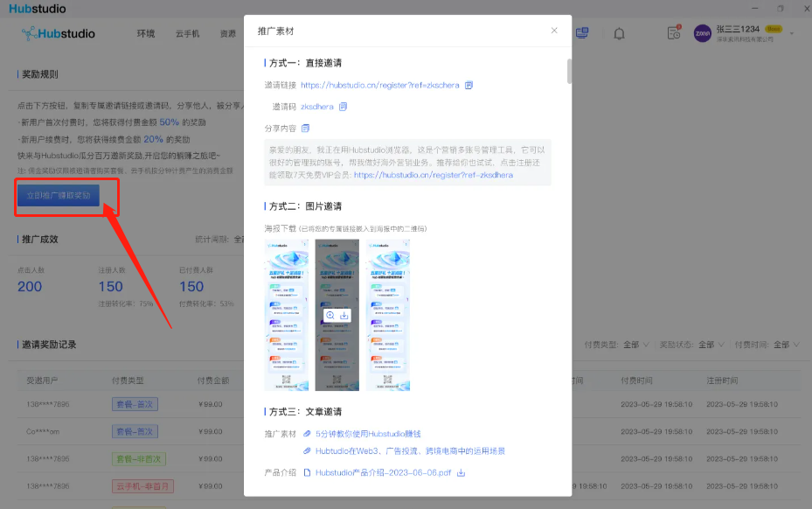Click the 200 click count value
Image resolution: width=812 pixels, height=509 pixels.
(30, 287)
